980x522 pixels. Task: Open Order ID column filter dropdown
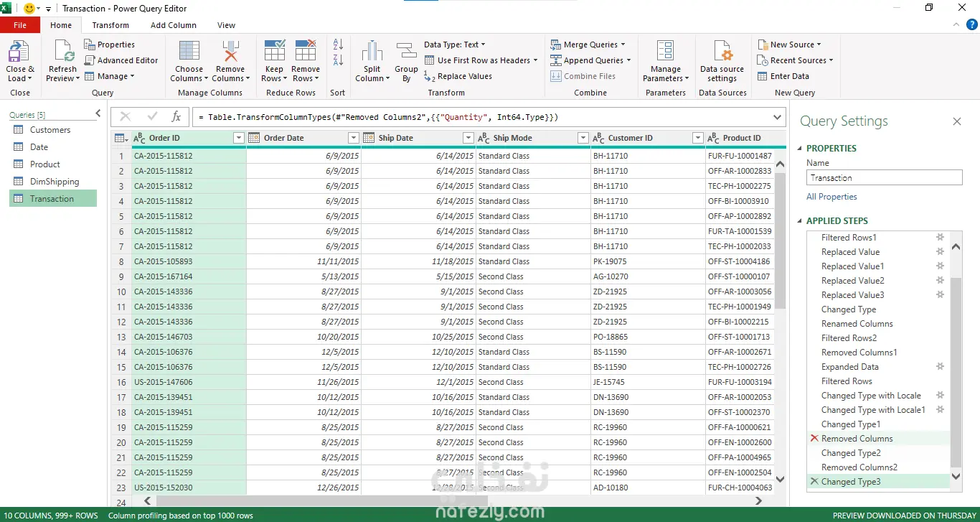tap(239, 138)
